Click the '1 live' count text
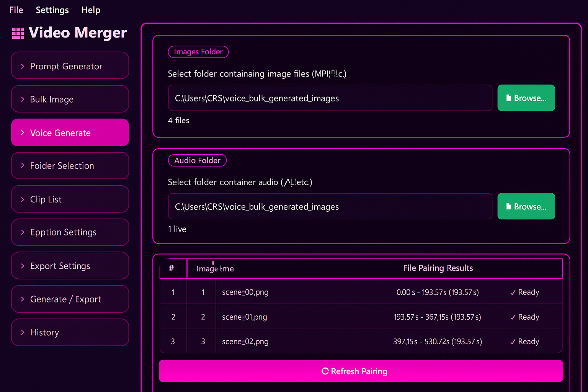 [177, 229]
